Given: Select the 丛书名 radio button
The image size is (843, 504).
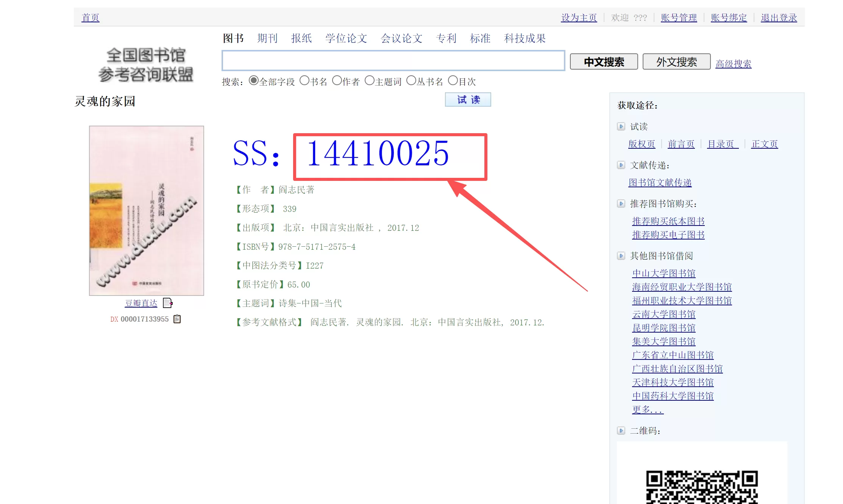Looking at the screenshot, I should point(411,81).
